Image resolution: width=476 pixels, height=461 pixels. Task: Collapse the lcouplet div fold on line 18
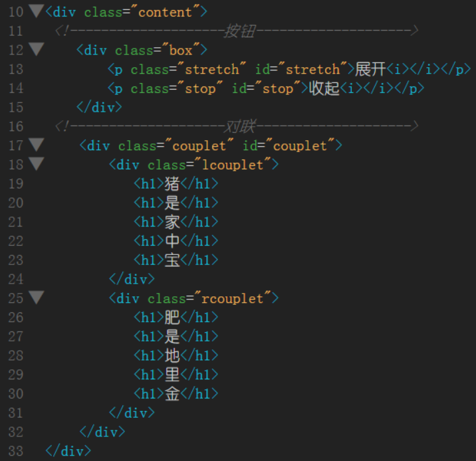(36, 164)
